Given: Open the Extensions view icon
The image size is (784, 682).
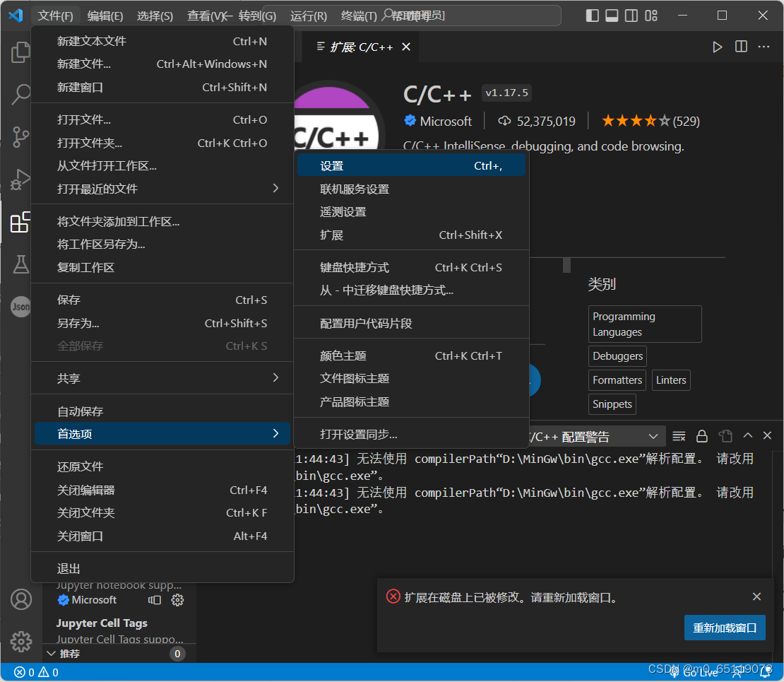Looking at the screenshot, I should coord(20,223).
